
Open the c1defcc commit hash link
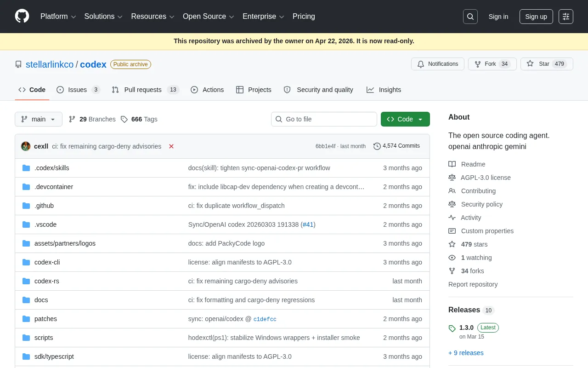point(265,319)
